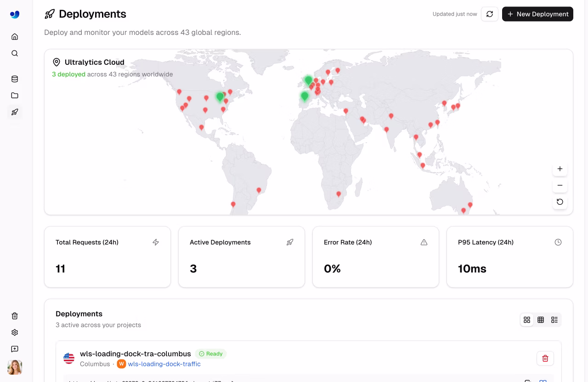
Task: Go to Datasets via database icon
Action: (x=15, y=79)
